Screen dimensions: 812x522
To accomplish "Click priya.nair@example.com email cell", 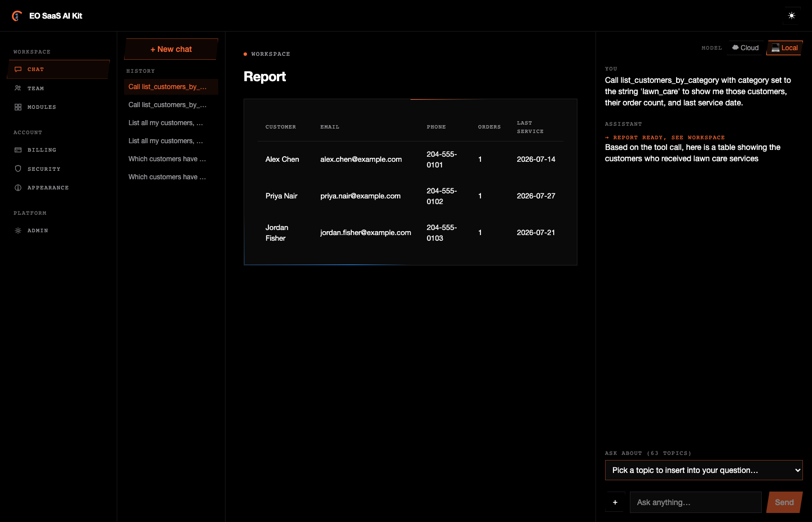I will point(360,196).
